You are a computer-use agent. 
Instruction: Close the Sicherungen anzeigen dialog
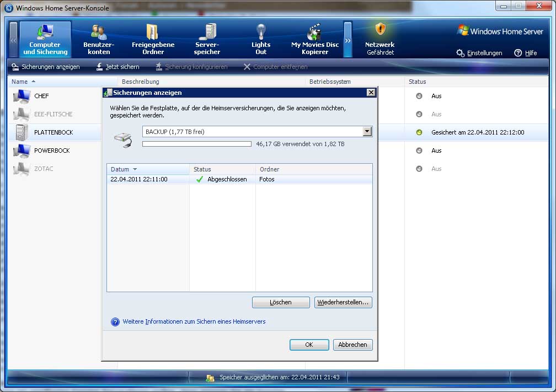pyautogui.click(x=371, y=93)
